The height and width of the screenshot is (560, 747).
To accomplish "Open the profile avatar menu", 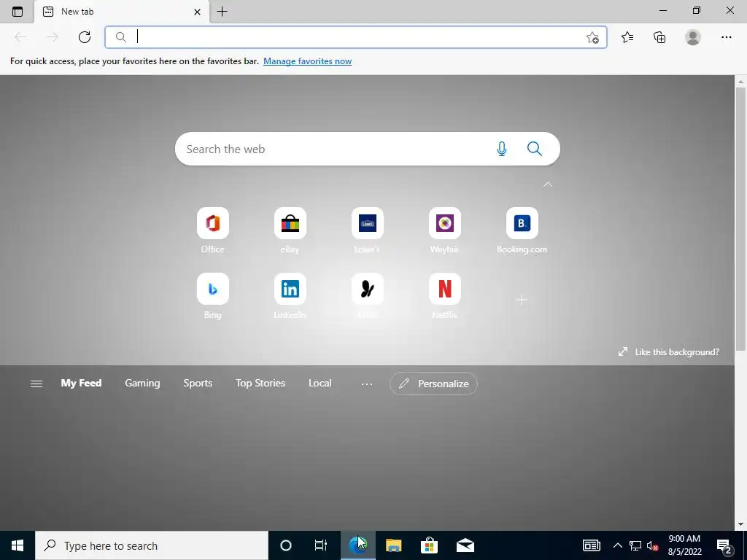I will pyautogui.click(x=693, y=37).
